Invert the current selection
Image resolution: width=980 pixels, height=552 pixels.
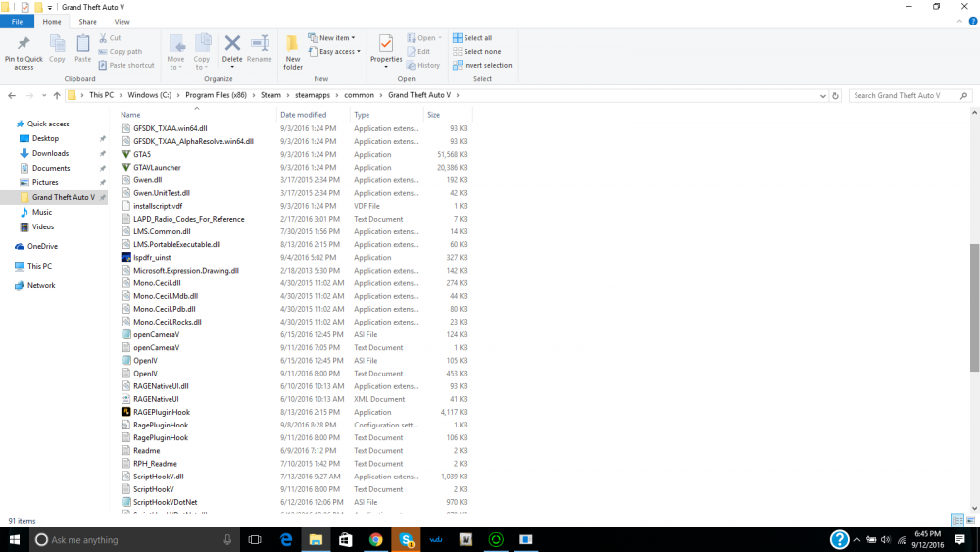click(482, 65)
